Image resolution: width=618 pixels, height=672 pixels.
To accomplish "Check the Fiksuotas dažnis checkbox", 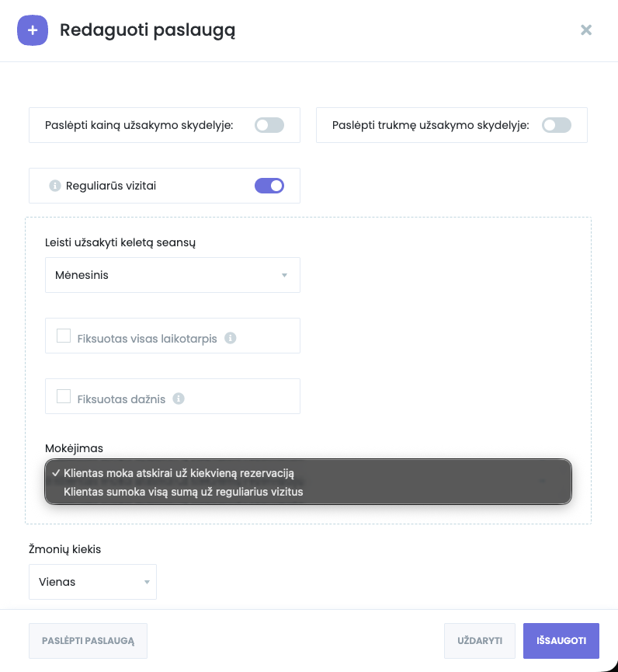I will coord(64,397).
